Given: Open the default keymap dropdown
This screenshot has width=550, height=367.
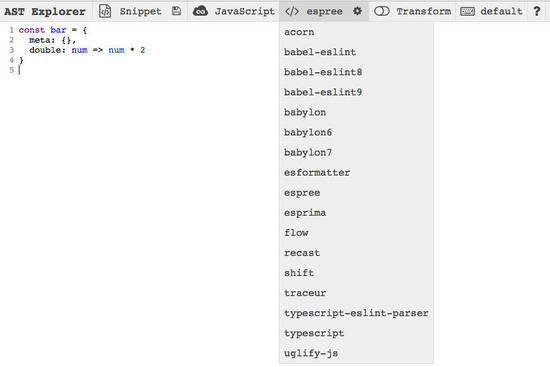Looking at the screenshot, I should tap(501, 11).
